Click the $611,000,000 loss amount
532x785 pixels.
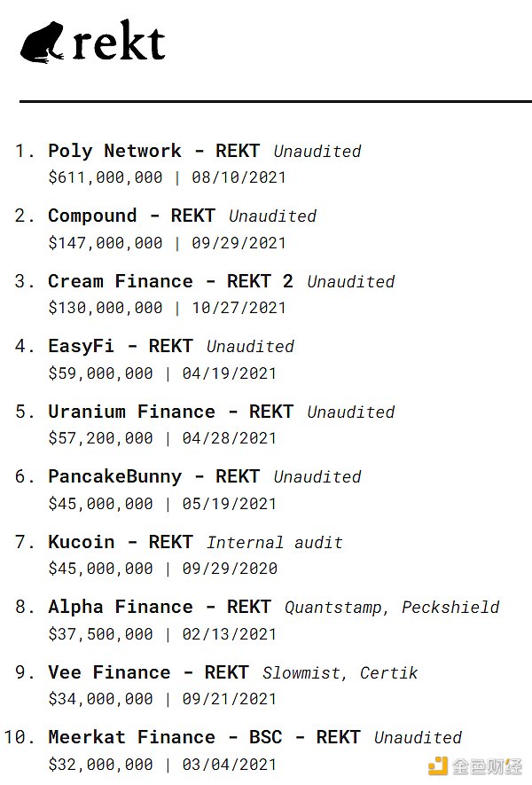[x=106, y=177]
